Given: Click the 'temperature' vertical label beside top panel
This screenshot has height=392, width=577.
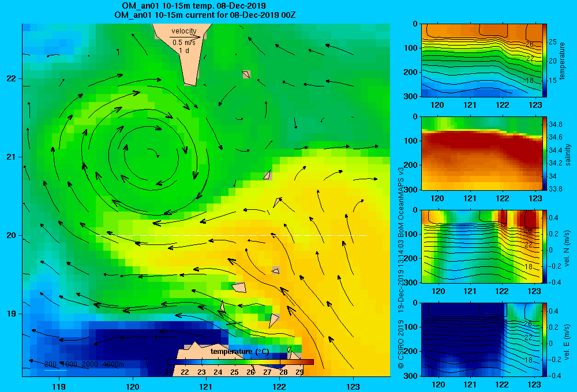Looking at the screenshot, I should point(562,61).
